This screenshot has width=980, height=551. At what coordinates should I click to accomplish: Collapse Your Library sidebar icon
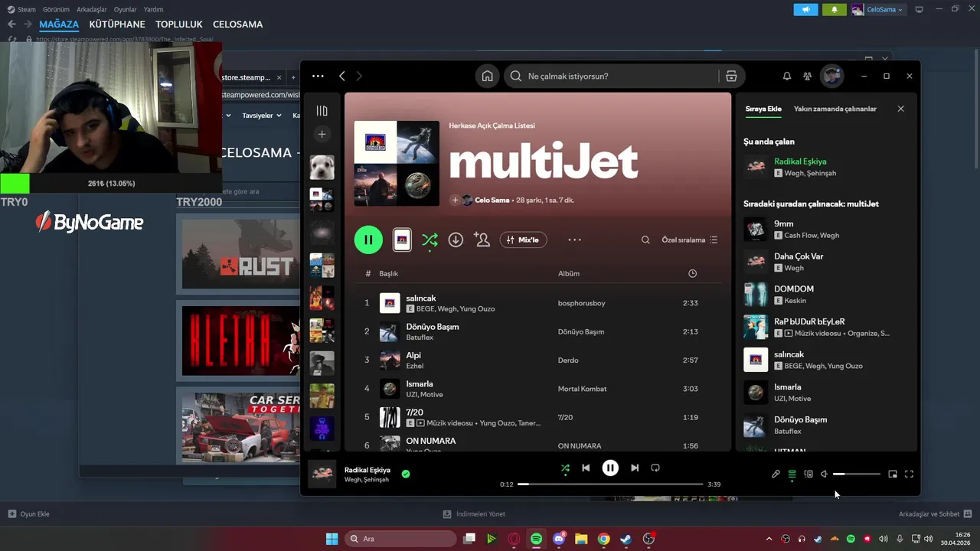point(322,111)
